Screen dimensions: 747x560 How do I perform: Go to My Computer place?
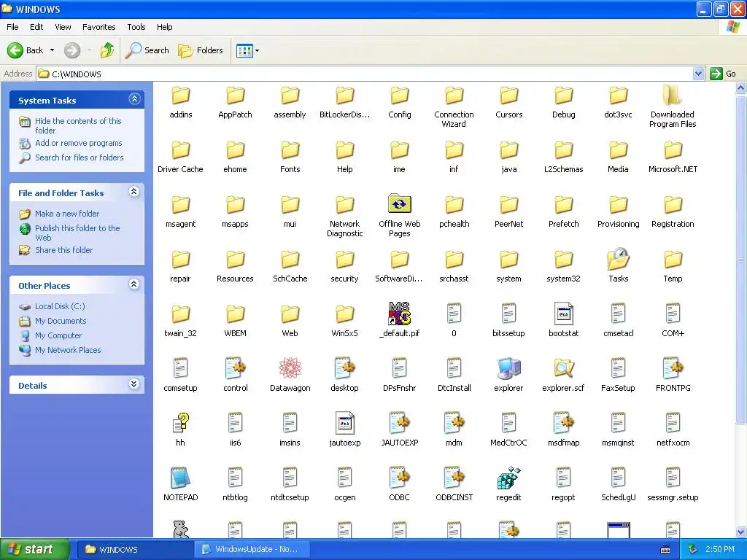pos(58,335)
